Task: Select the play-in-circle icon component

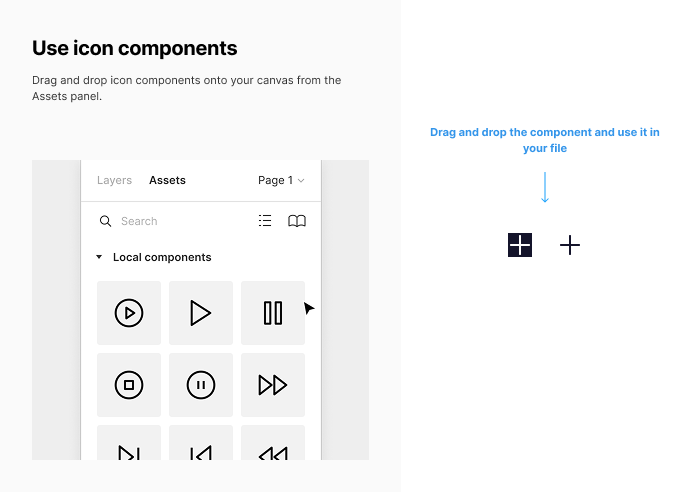Action: point(129,313)
